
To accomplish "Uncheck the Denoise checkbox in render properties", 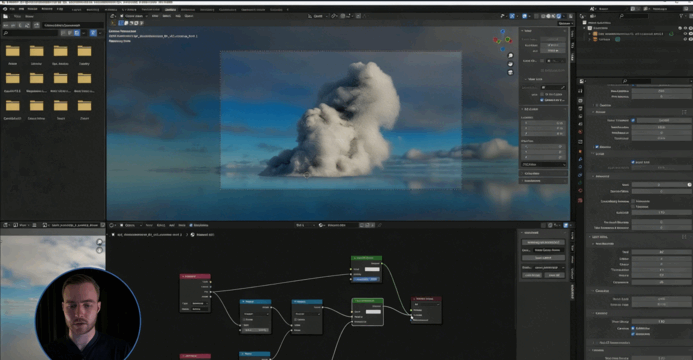I will (x=597, y=147).
